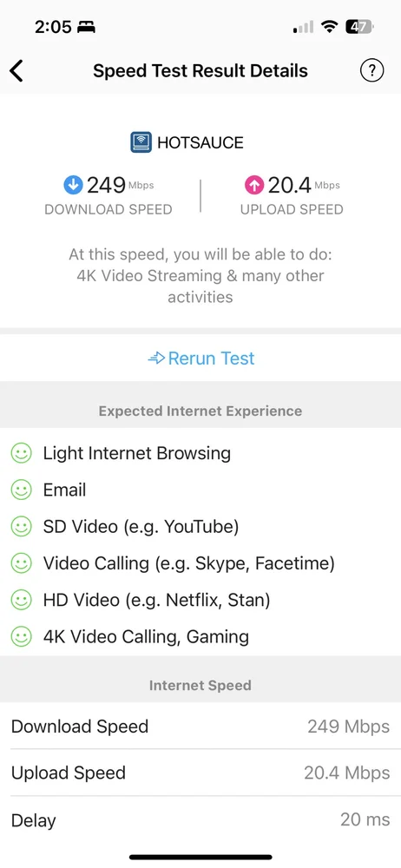Tap the Wi-Fi status bar icon
Image resolution: width=401 pixels, height=868 pixels.
point(330,27)
